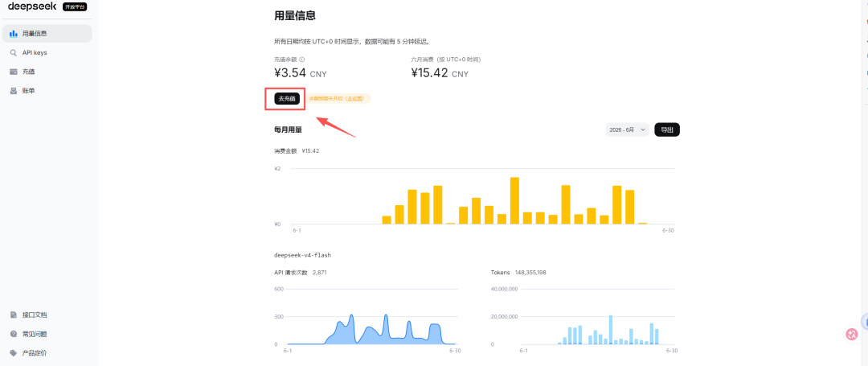This screenshot has width=868, height=366.
Task: Click the 六月消费 label
Action: (445, 60)
